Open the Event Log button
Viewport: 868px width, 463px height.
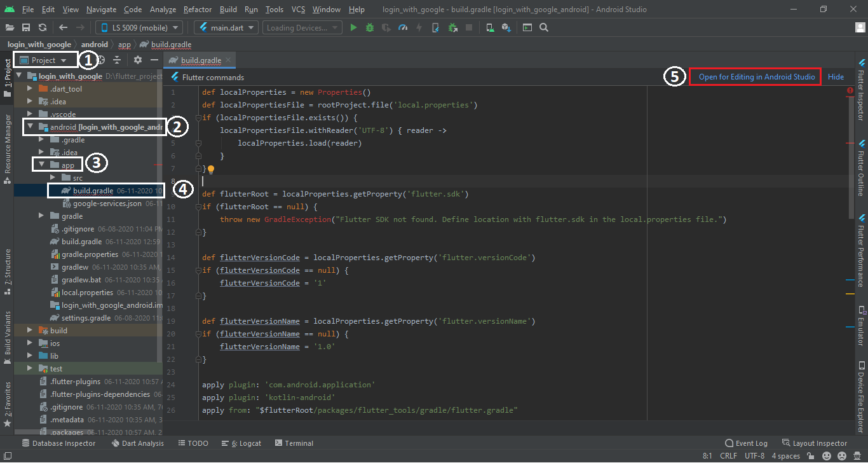point(747,443)
